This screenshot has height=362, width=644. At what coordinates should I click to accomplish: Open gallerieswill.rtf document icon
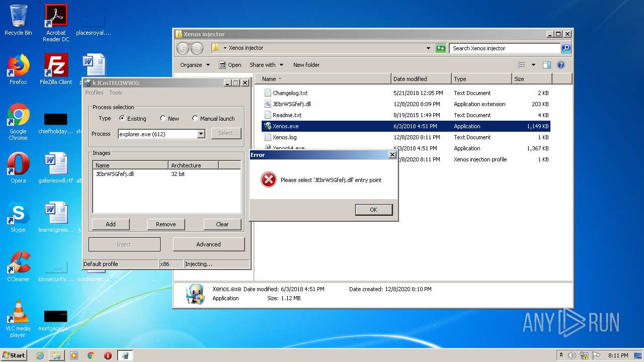pyautogui.click(x=56, y=168)
